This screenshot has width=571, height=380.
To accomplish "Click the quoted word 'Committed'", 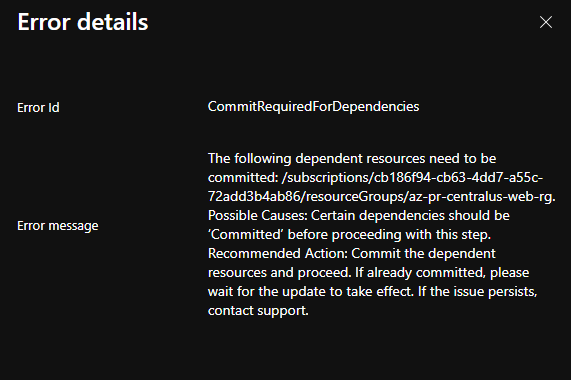I will pyautogui.click(x=245, y=234).
